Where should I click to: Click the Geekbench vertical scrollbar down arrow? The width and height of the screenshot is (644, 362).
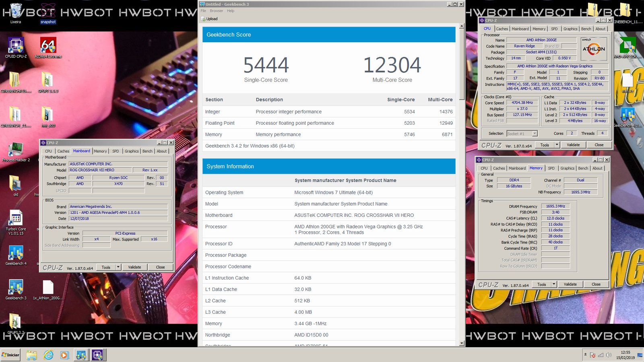[x=462, y=343]
